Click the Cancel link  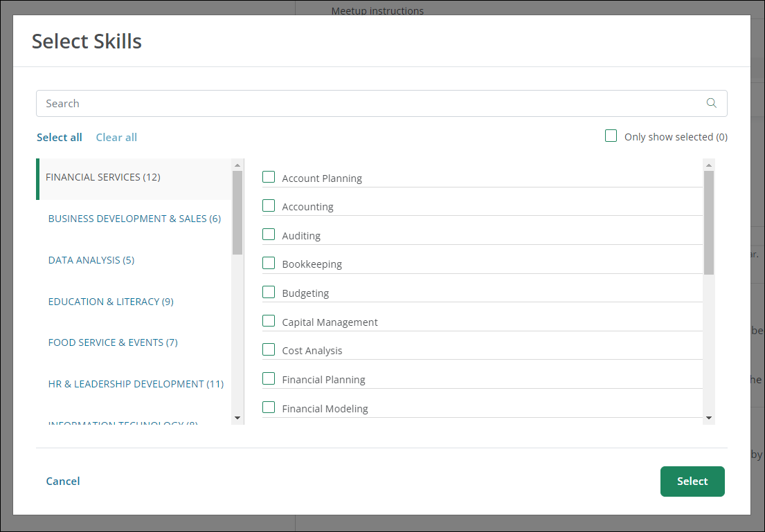pyautogui.click(x=63, y=481)
